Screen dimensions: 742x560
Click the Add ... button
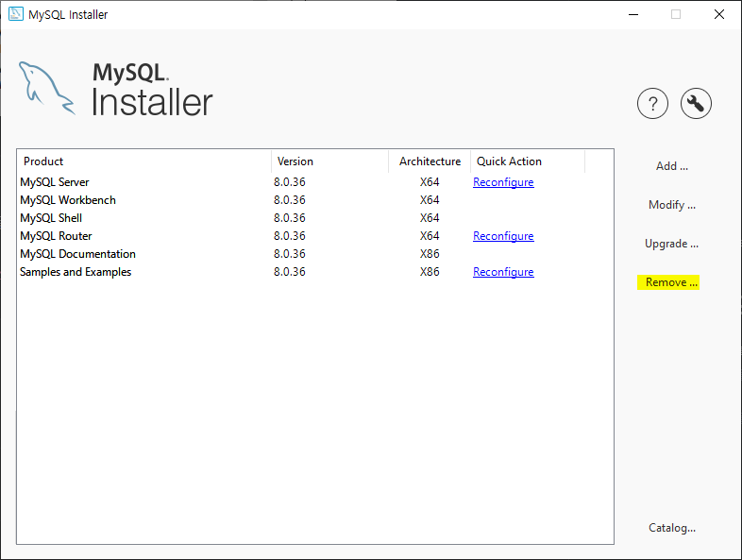[x=671, y=166]
